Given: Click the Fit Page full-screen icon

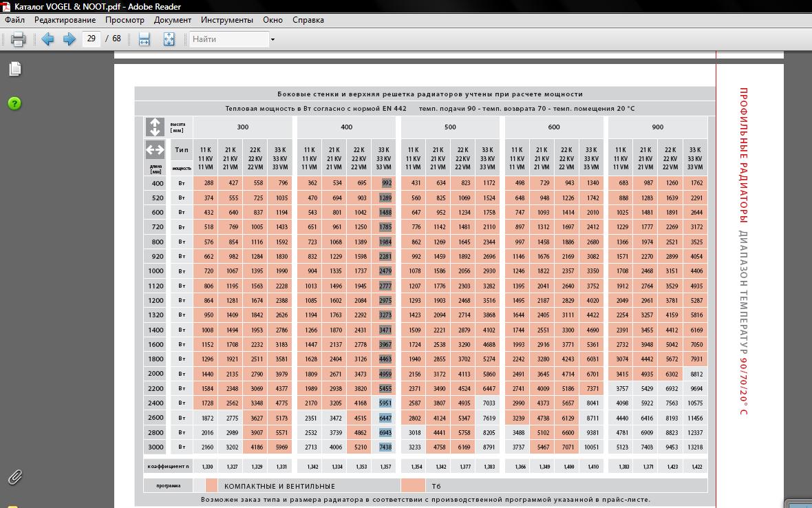Looking at the screenshot, I should coord(169,39).
